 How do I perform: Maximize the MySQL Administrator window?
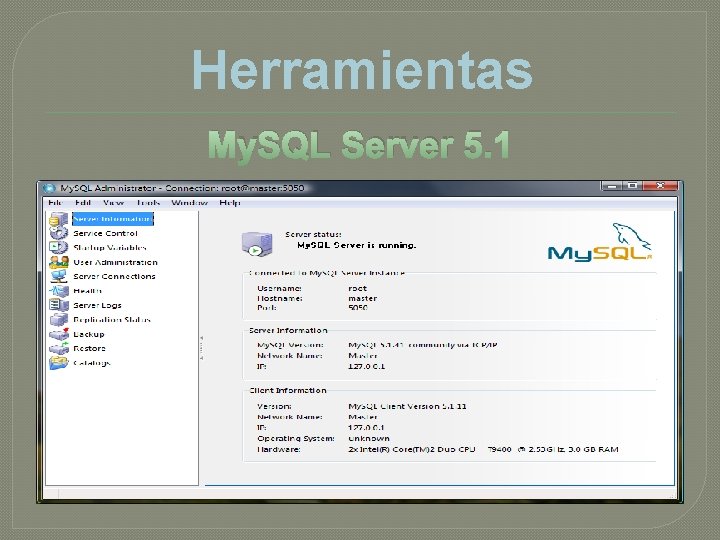pyautogui.click(x=632, y=186)
